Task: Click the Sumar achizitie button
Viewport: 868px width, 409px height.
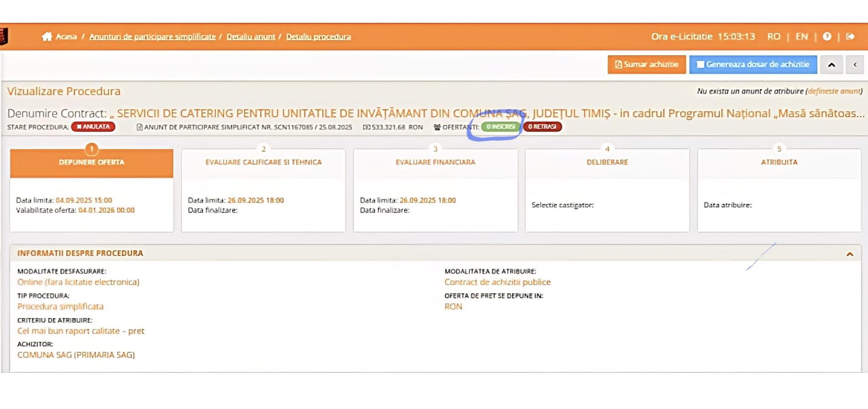Action: pos(646,64)
